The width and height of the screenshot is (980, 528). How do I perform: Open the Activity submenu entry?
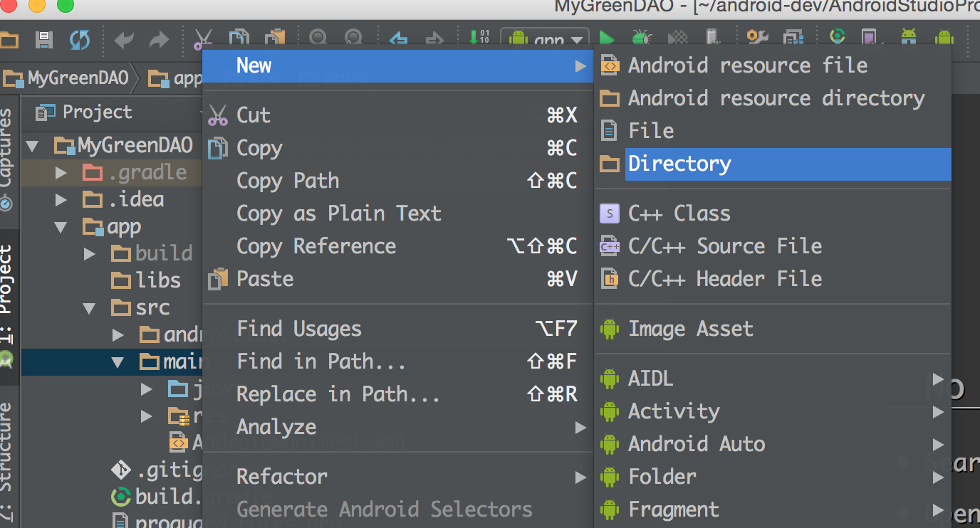coord(674,411)
